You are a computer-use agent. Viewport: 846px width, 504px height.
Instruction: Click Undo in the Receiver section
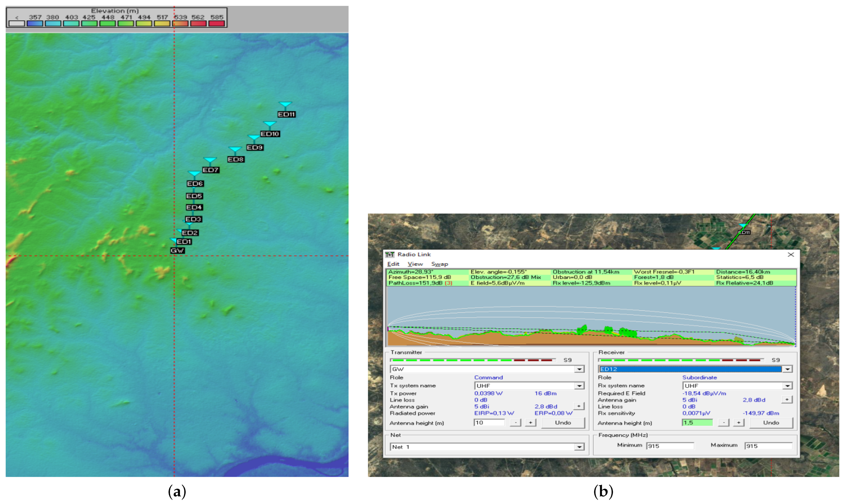771,423
